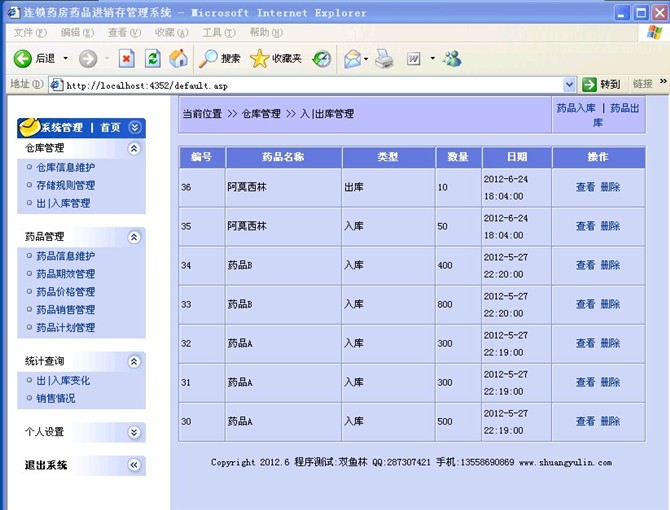Expand the toolbar overflow chevron
The height and width of the screenshot is (510, 670).
[x=663, y=81]
